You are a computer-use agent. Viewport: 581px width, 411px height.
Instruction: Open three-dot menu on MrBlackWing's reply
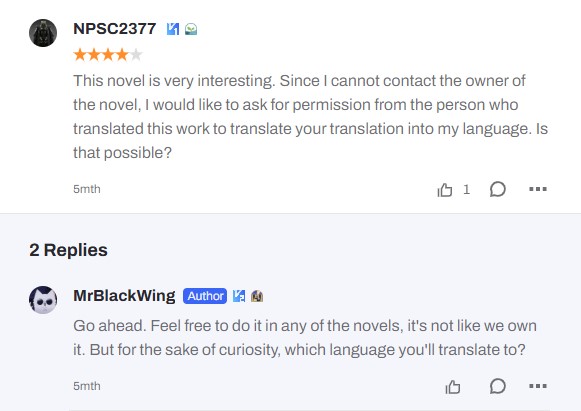pos(538,386)
